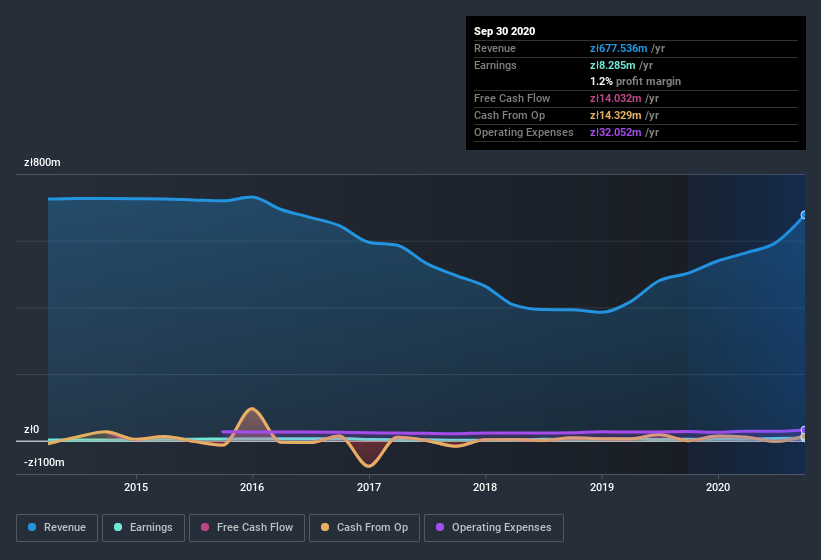The height and width of the screenshot is (560, 821).
Task: Click the zł8.285m earnings value
Action: (x=613, y=65)
